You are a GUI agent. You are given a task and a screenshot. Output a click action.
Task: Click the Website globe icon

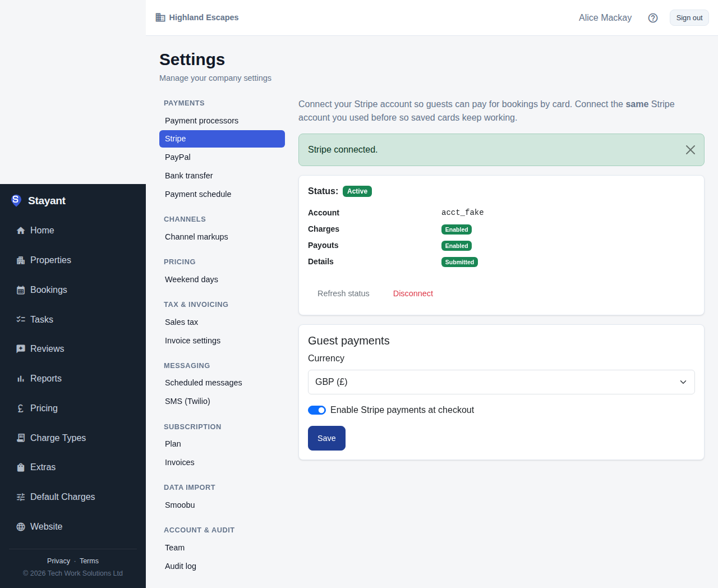tap(21, 527)
